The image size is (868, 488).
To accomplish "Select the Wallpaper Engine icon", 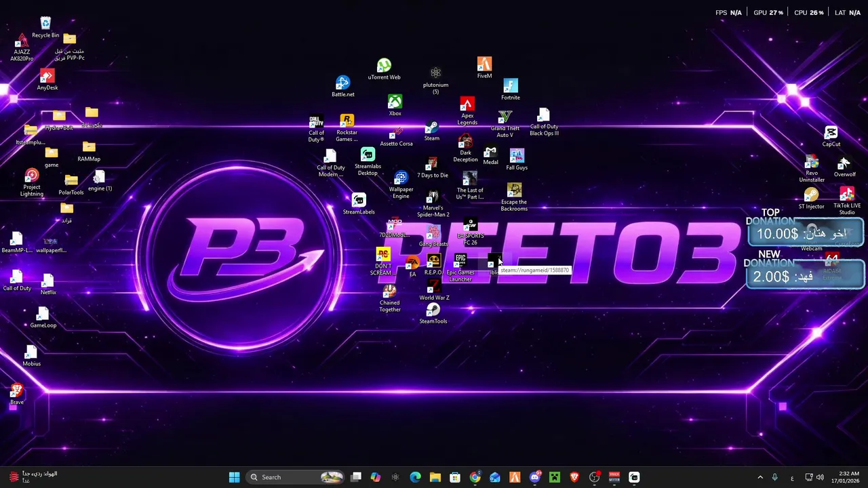I will (x=401, y=185).
